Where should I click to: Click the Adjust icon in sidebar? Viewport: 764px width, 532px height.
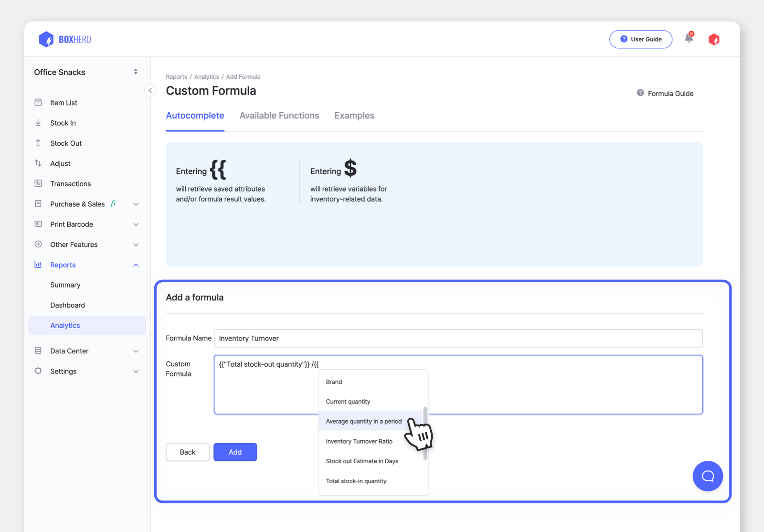click(x=38, y=163)
